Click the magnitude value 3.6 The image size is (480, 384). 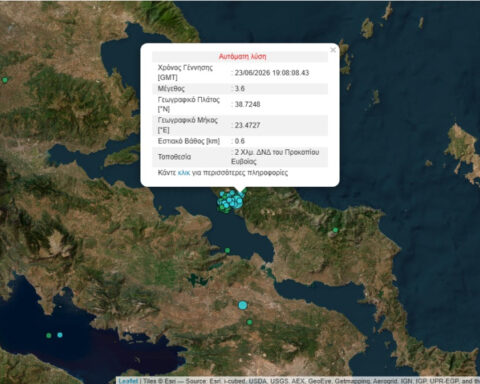point(239,89)
